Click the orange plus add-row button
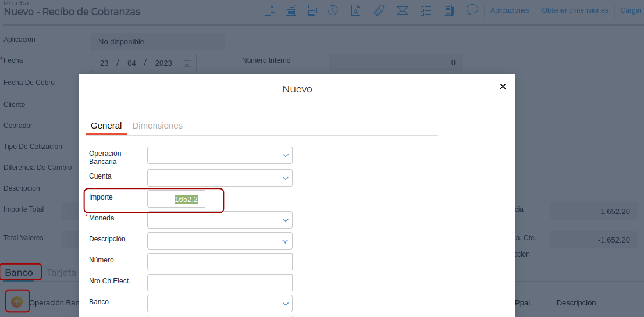 tap(17, 301)
